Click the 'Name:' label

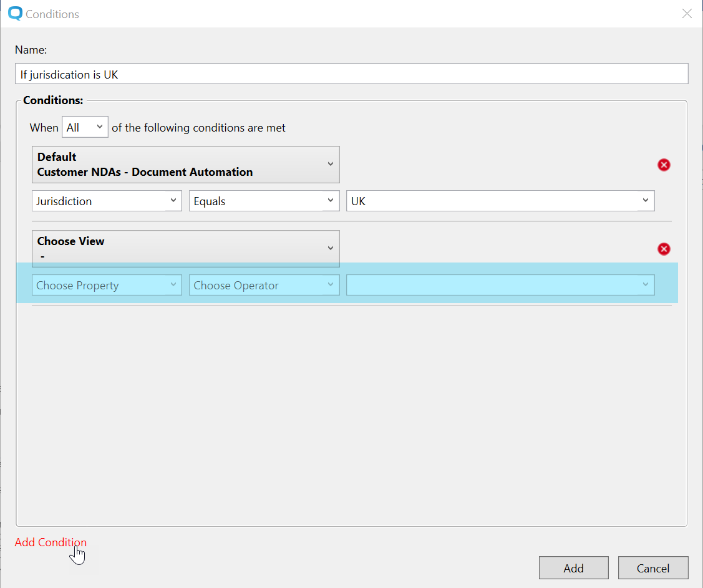[x=31, y=50]
